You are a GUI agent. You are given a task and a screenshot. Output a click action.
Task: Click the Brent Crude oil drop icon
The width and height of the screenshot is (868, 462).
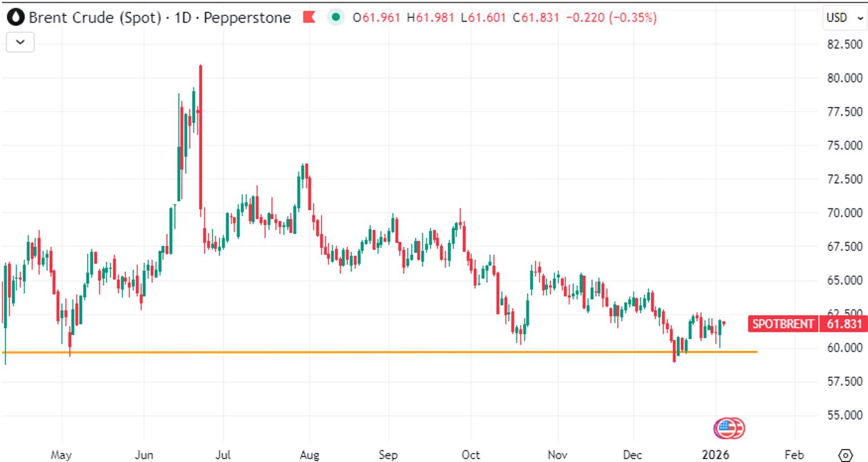click(15, 18)
